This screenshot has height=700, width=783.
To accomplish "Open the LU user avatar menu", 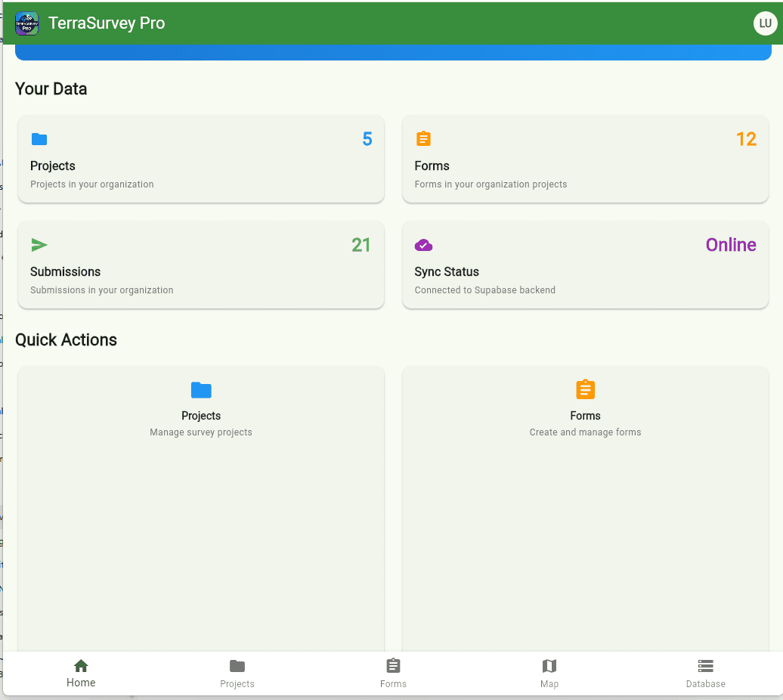I will tap(766, 23).
